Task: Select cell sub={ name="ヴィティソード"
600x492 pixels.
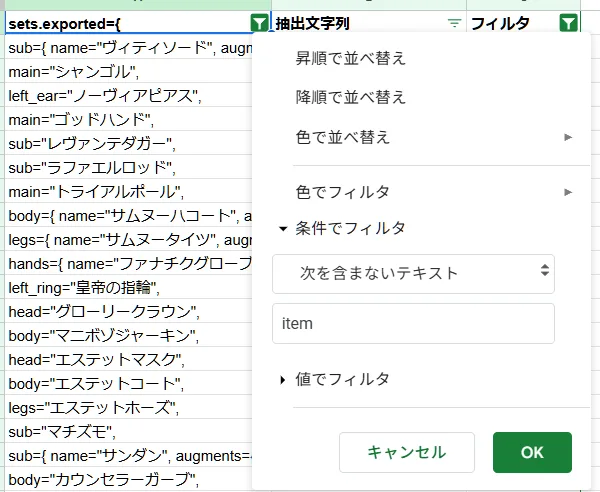Action: pyautogui.click(x=128, y=47)
